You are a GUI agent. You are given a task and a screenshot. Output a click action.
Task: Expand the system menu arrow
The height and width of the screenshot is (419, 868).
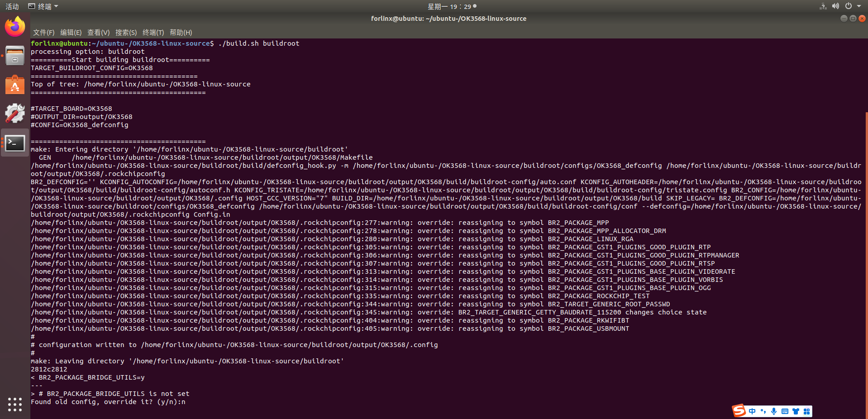tap(859, 6)
